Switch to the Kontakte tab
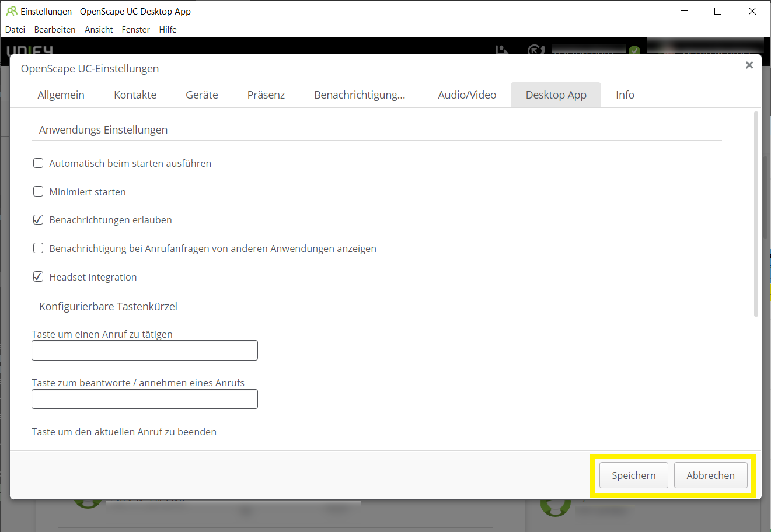 click(135, 95)
